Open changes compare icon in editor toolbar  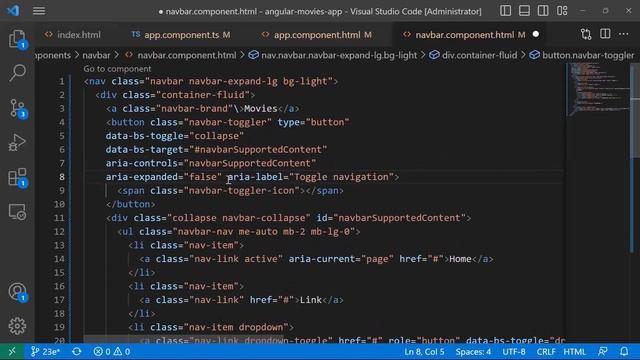(x=586, y=34)
